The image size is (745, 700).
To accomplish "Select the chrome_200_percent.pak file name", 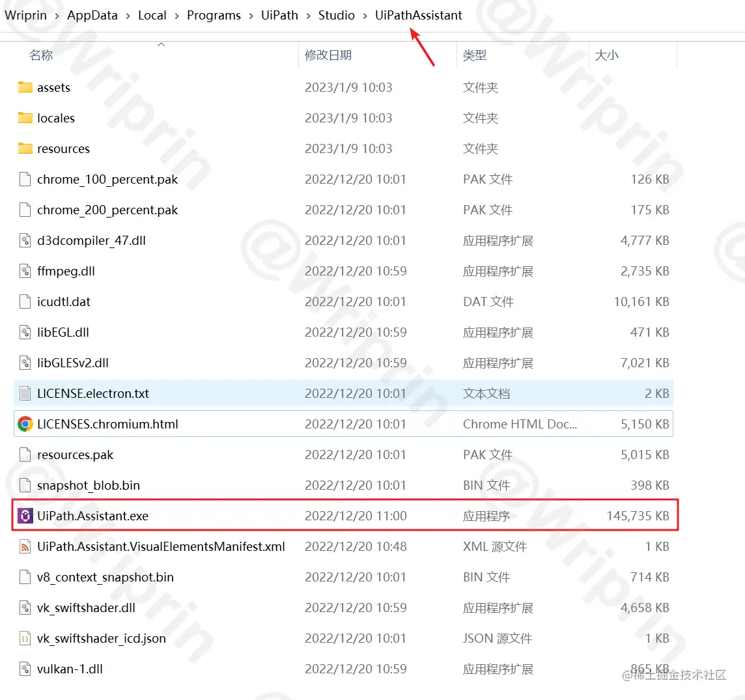I will pos(107,210).
